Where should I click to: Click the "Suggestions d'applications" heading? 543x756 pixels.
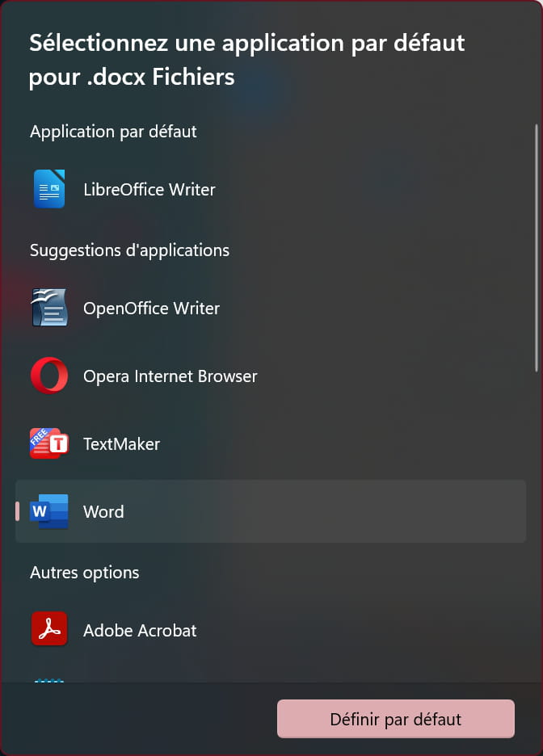pos(130,250)
